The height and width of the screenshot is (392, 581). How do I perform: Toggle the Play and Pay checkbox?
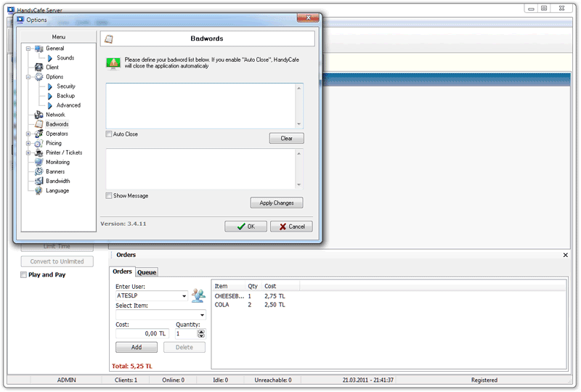click(24, 275)
